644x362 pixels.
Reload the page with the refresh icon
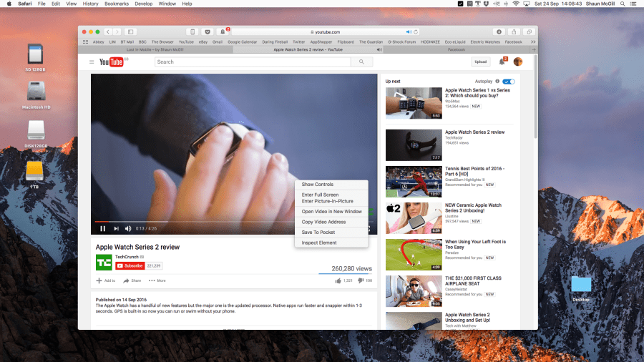pyautogui.click(x=416, y=32)
